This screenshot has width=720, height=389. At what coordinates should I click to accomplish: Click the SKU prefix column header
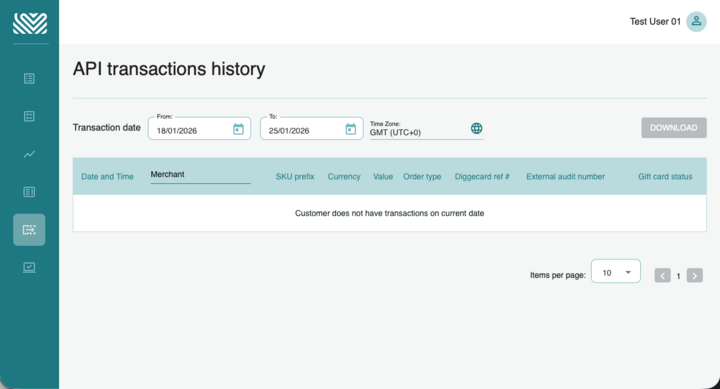click(x=295, y=176)
